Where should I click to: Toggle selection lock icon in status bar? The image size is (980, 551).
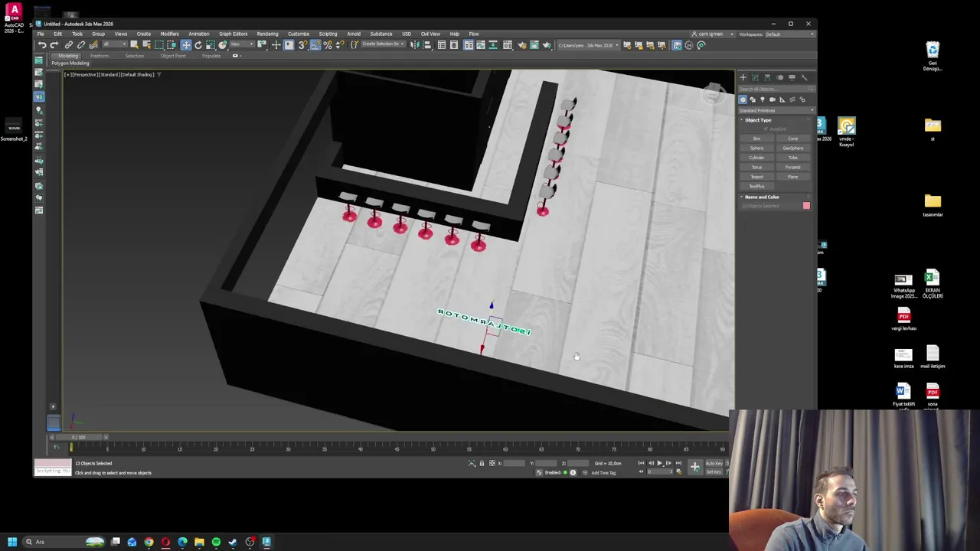(x=482, y=463)
